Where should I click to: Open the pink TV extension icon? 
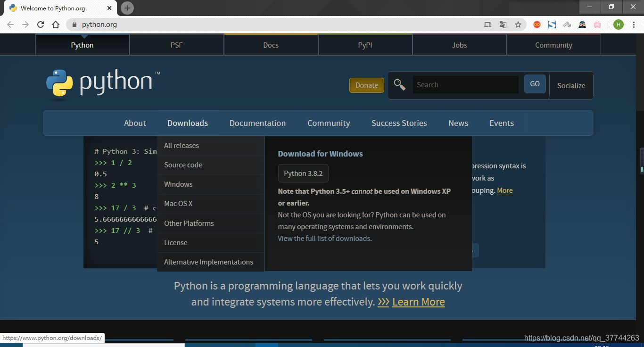click(x=597, y=25)
